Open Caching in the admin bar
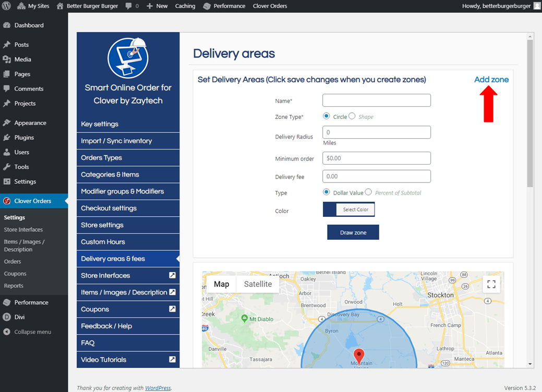The width and height of the screenshot is (542, 392). click(x=185, y=6)
